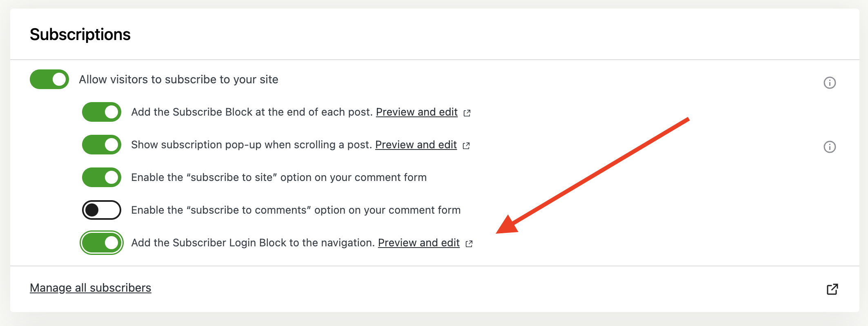Click external link icon after Subscribe Block preview link

point(468,113)
